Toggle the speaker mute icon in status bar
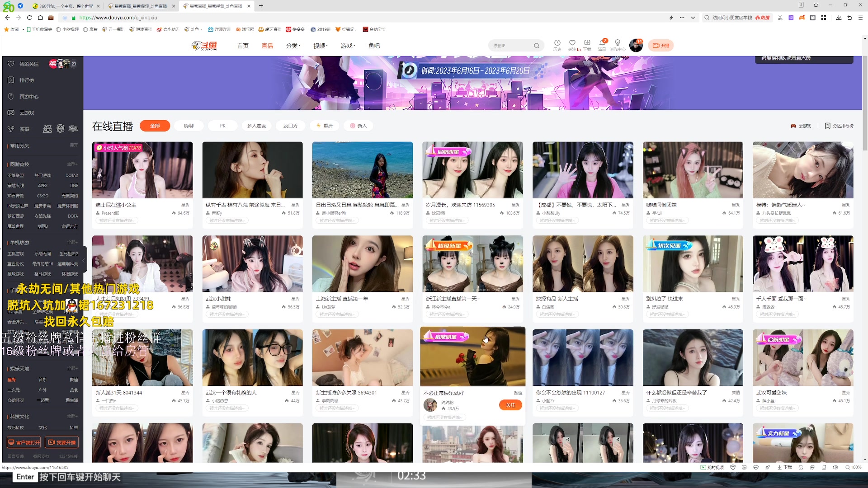The width and height of the screenshot is (868, 488). [x=836, y=468]
